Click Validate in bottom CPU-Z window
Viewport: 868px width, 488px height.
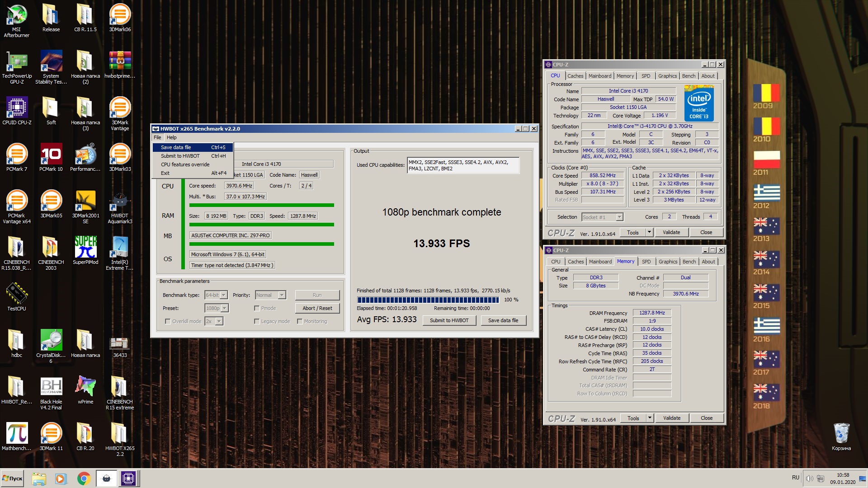point(672,418)
